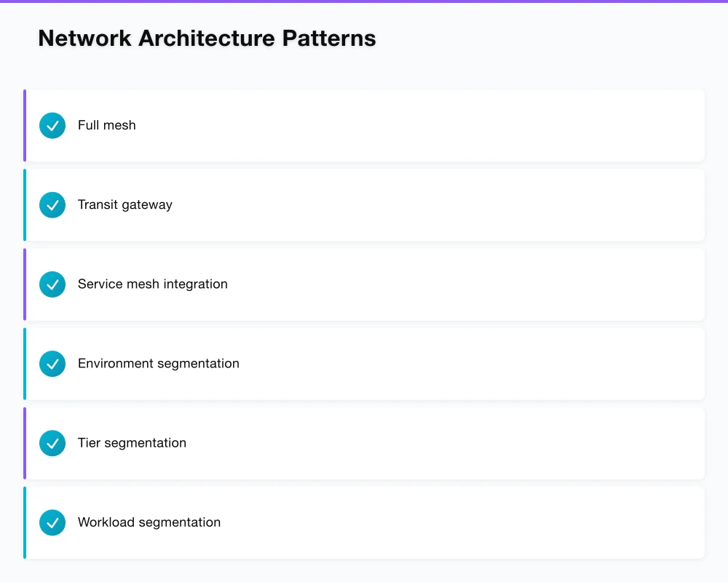Click the purple accent bar on Full mesh card
Image resolution: width=728 pixels, height=582 pixels.
pyautogui.click(x=24, y=125)
